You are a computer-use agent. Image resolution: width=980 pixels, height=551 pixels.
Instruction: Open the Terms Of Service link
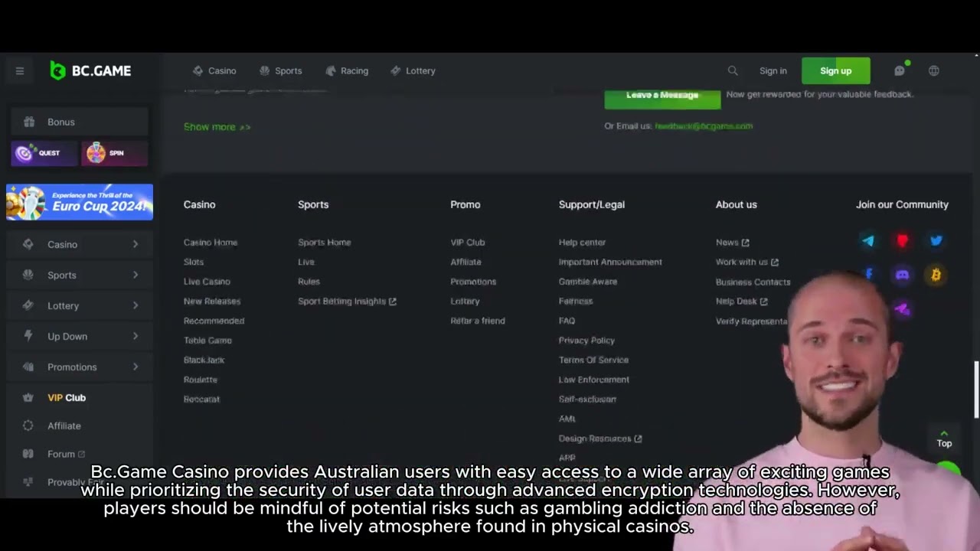[593, 360]
